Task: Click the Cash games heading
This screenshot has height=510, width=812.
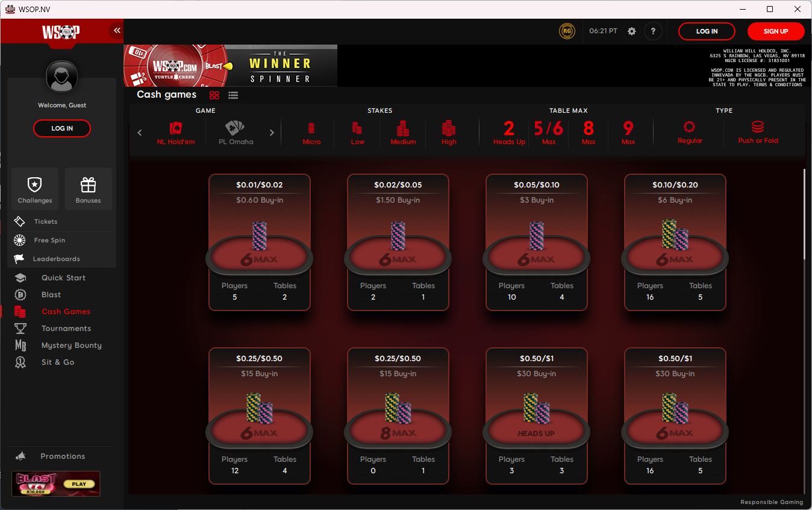Action: point(166,95)
